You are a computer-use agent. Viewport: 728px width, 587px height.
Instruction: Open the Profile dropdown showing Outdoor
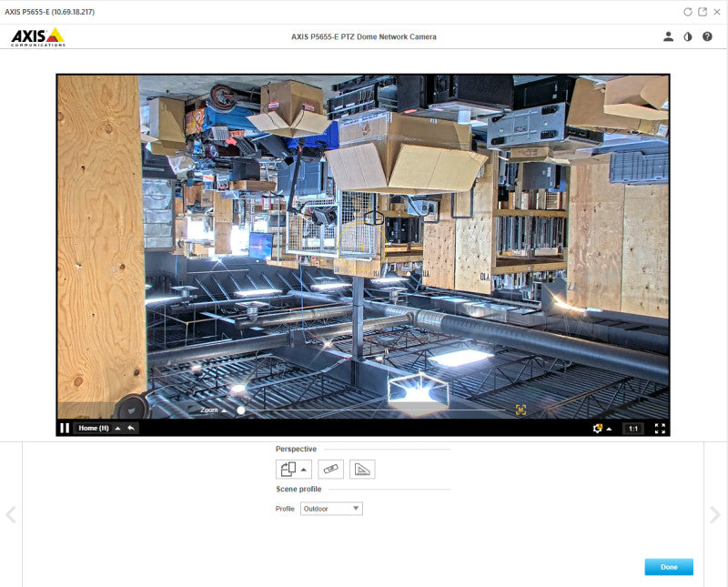(x=331, y=509)
